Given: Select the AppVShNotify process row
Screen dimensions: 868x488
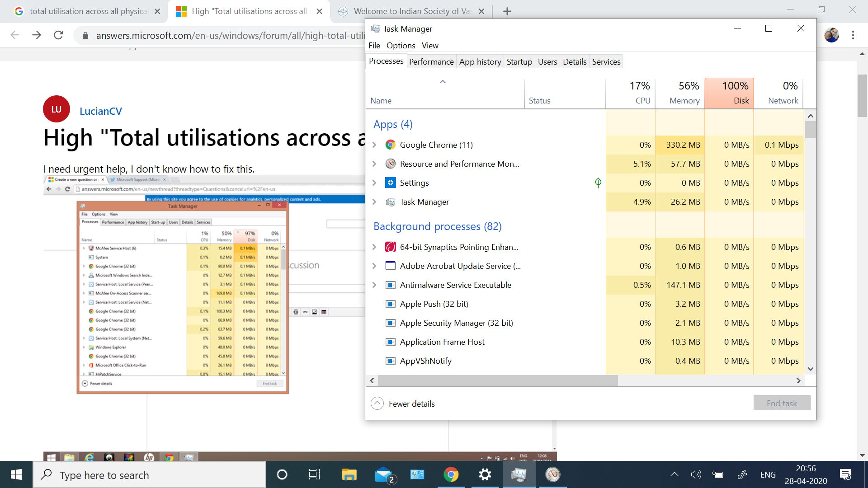Looking at the screenshot, I should [x=585, y=361].
